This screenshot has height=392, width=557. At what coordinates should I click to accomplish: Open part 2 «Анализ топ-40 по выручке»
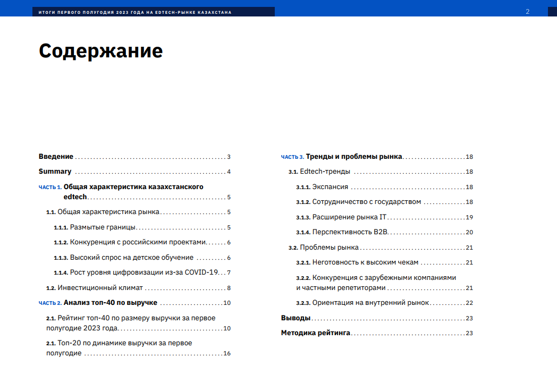134,303
